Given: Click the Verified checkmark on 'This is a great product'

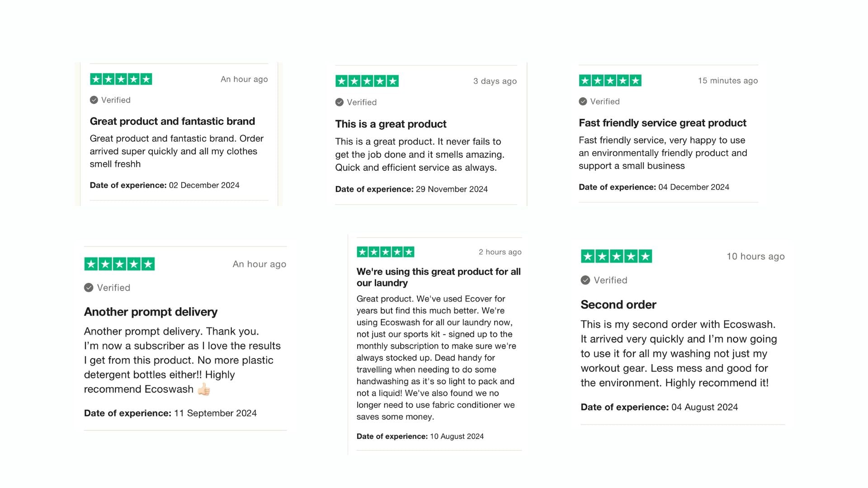Looking at the screenshot, I should click(x=340, y=102).
